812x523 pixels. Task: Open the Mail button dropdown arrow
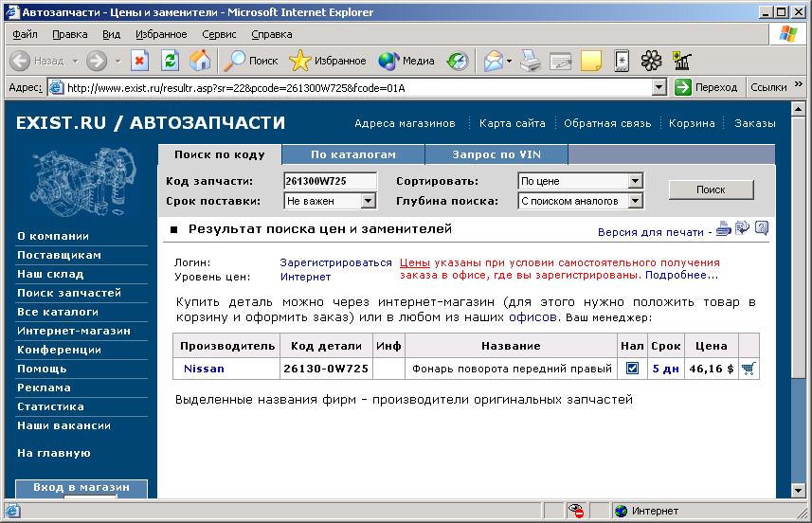(509, 61)
